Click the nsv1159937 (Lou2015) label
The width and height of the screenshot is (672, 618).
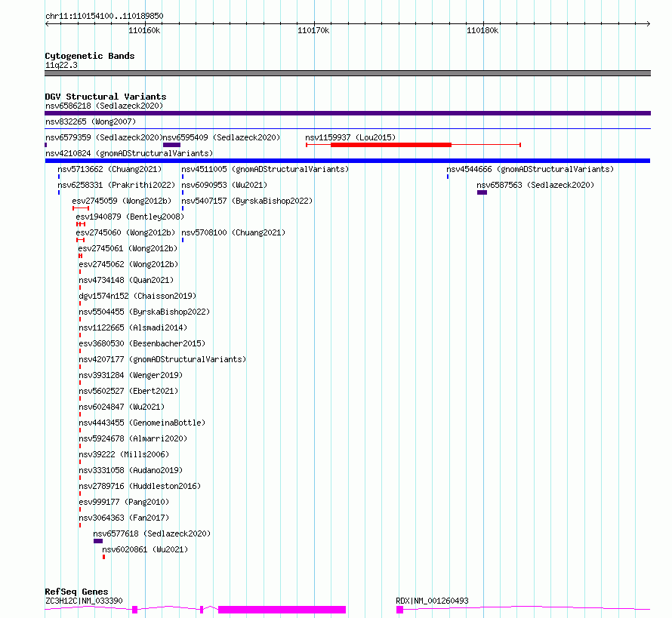click(x=350, y=137)
